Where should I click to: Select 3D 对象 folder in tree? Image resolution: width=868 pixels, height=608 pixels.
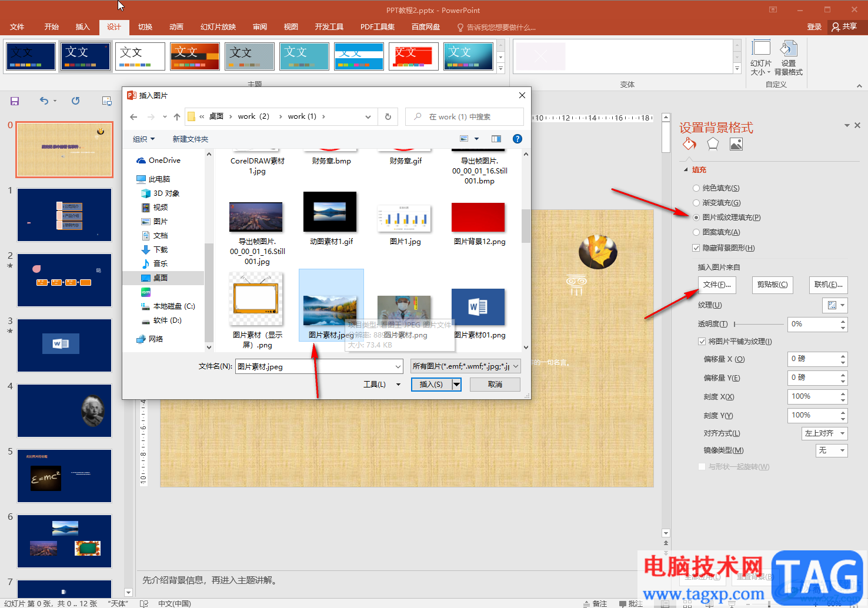[x=161, y=193]
